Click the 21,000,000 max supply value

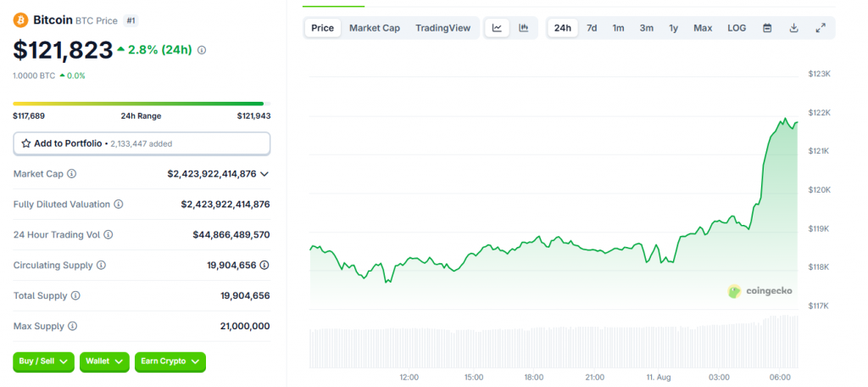coord(245,326)
